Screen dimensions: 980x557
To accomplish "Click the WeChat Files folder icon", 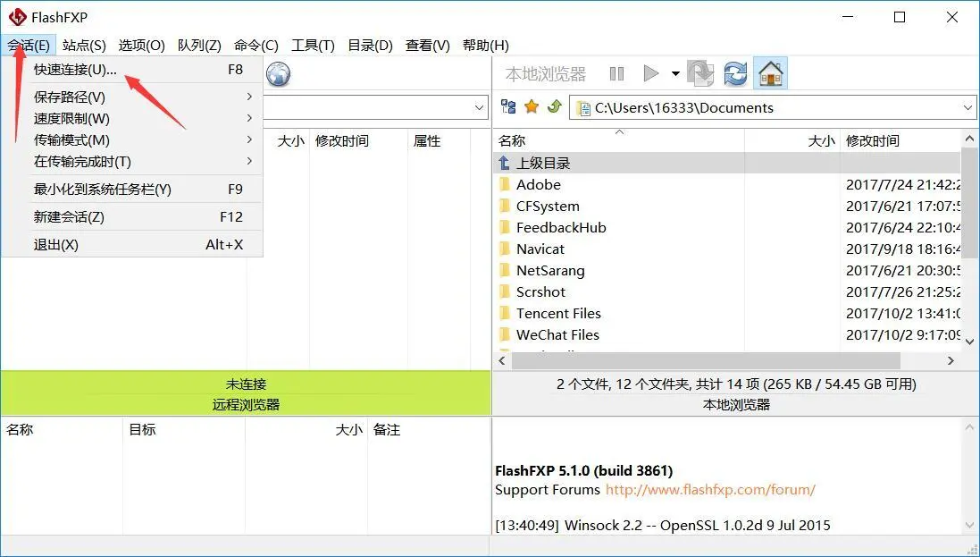I will coord(505,334).
